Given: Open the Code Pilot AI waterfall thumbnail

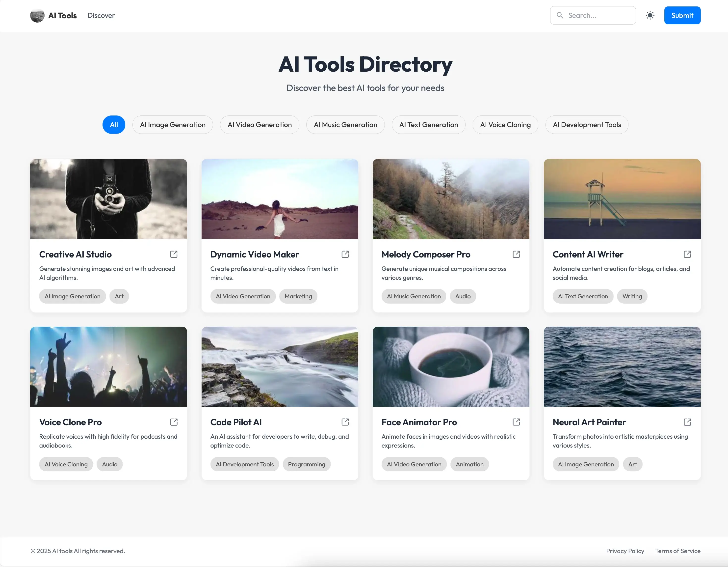Looking at the screenshot, I should click(x=280, y=367).
